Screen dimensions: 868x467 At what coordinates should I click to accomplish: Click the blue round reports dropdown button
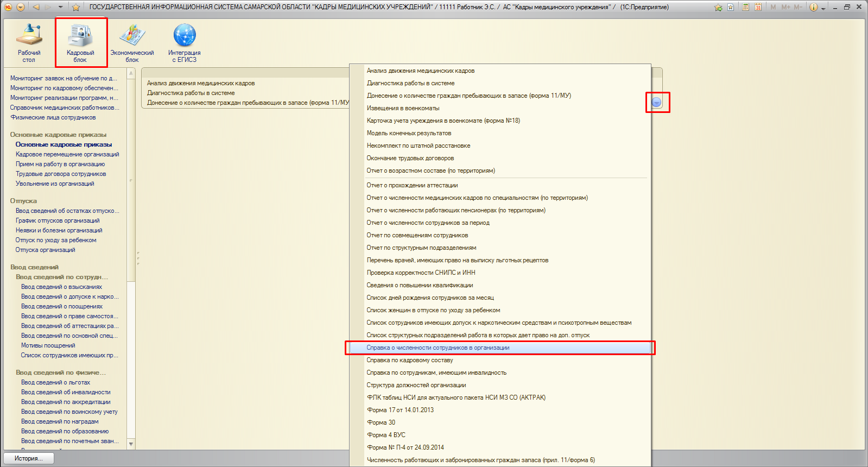(656, 102)
